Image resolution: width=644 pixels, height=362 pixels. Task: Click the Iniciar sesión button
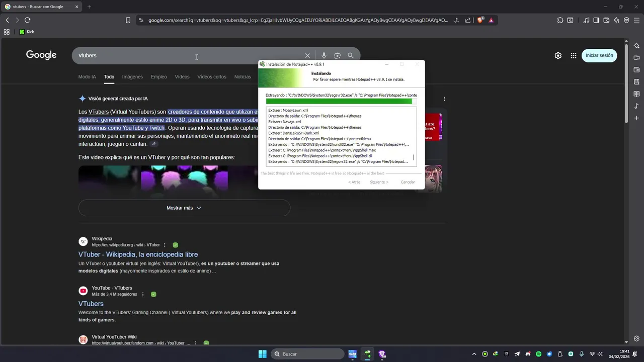point(599,56)
